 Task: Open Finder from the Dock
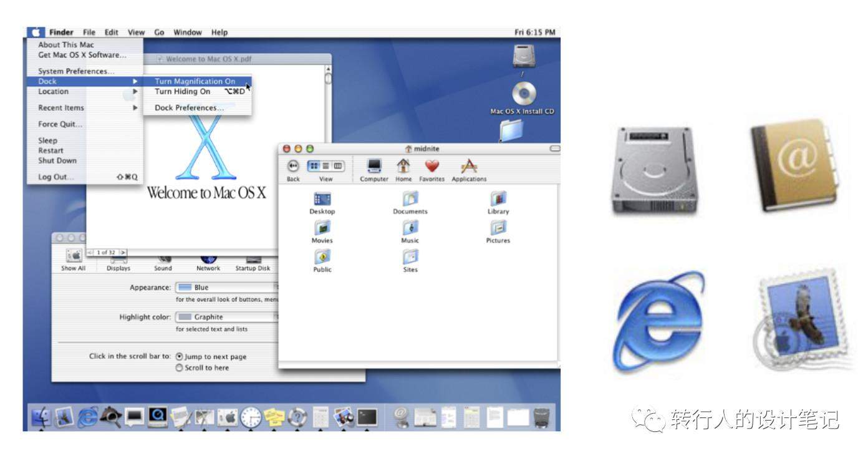41,417
